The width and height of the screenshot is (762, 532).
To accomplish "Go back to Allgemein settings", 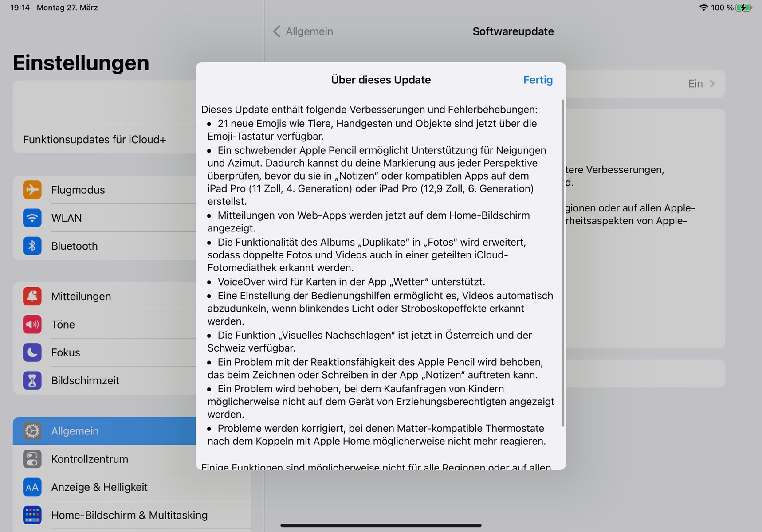I will pyautogui.click(x=303, y=31).
